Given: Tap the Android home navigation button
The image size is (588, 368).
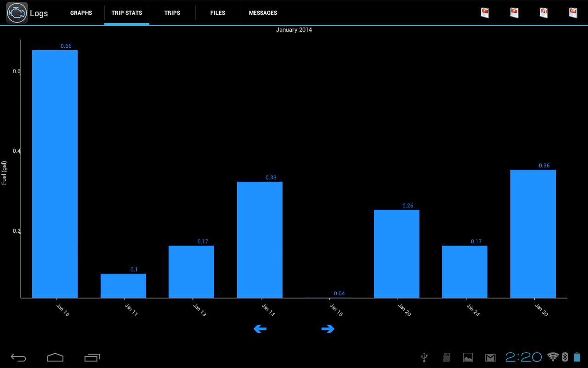Looking at the screenshot, I should pos(55,357).
